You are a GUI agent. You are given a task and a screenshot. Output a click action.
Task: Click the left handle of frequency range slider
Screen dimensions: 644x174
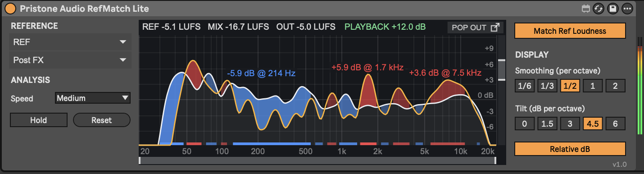[x=140, y=160]
